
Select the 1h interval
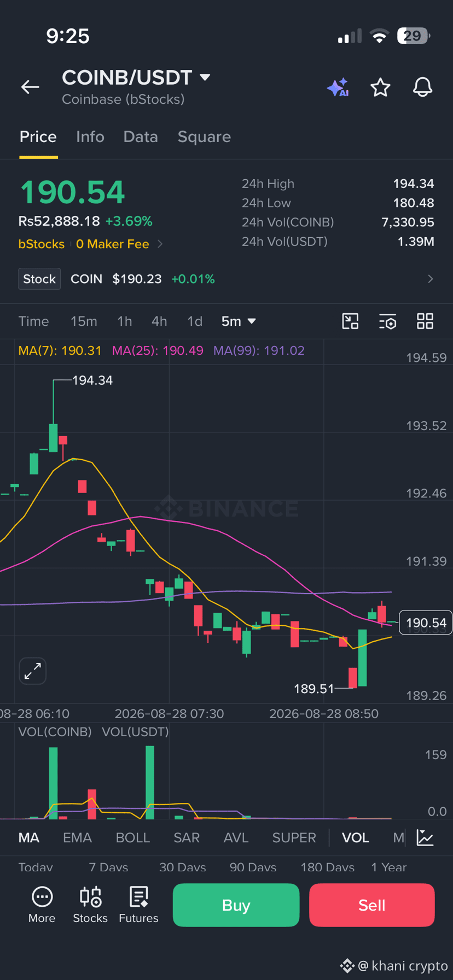[x=125, y=321]
